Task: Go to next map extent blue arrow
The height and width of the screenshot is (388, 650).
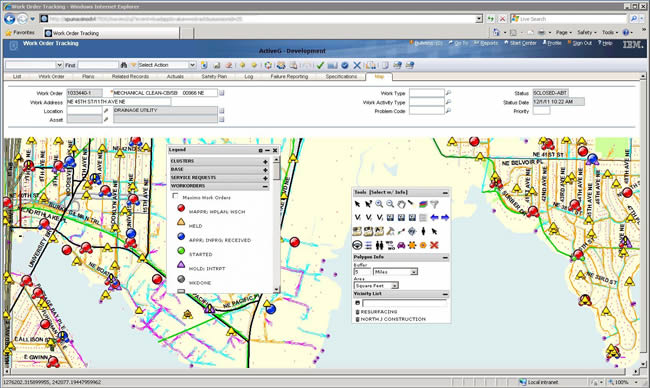Action: point(445,217)
